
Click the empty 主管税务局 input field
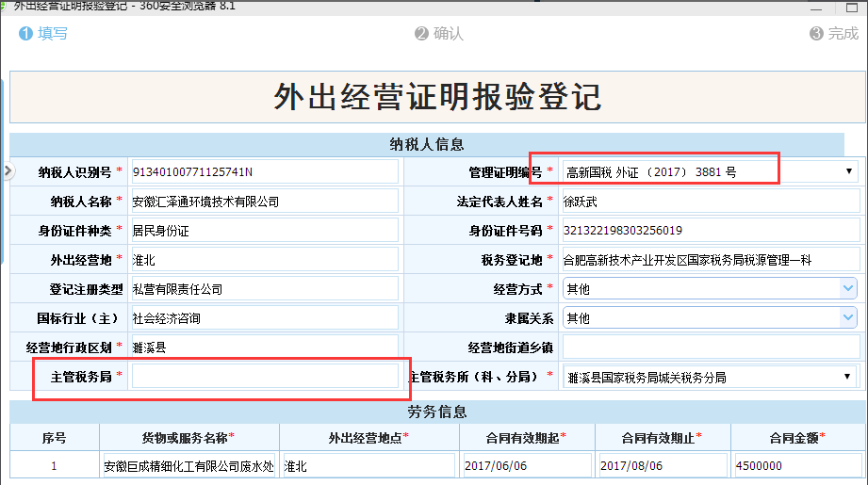point(265,377)
